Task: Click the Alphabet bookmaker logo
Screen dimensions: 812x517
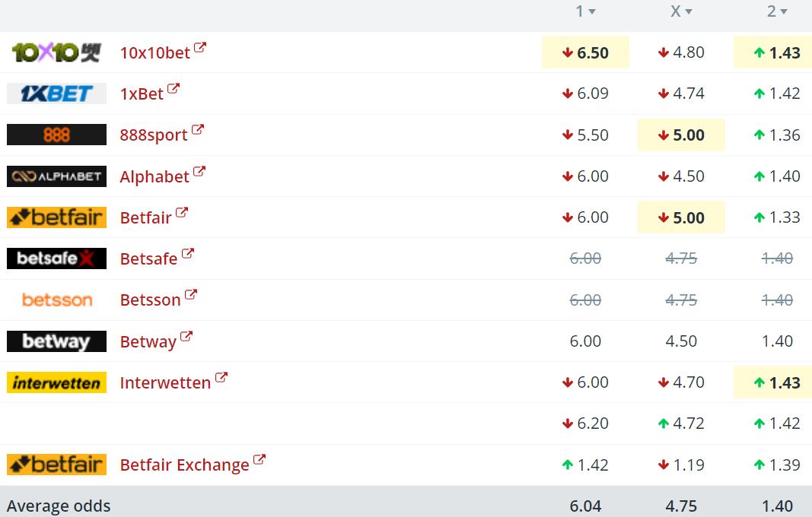Action: pyautogui.click(x=56, y=176)
